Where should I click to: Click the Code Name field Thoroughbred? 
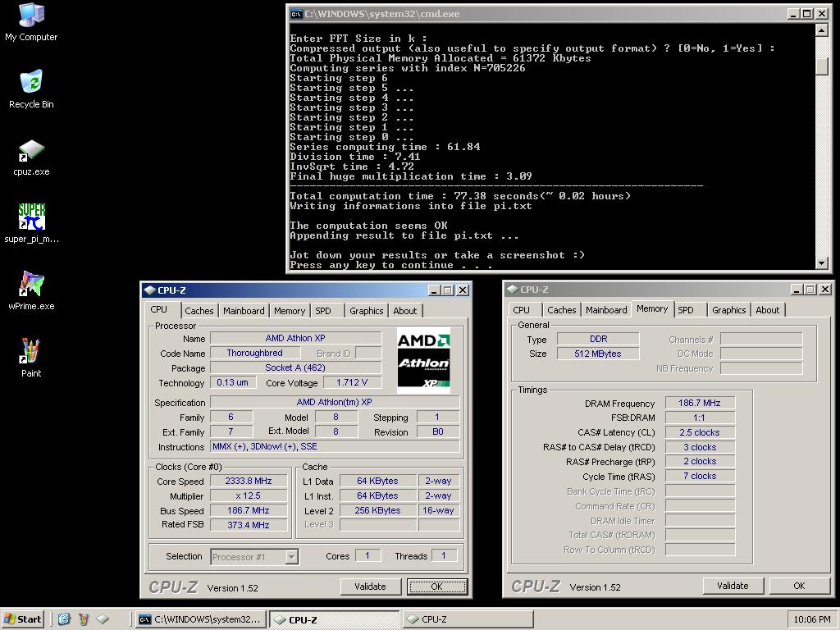pyautogui.click(x=254, y=353)
